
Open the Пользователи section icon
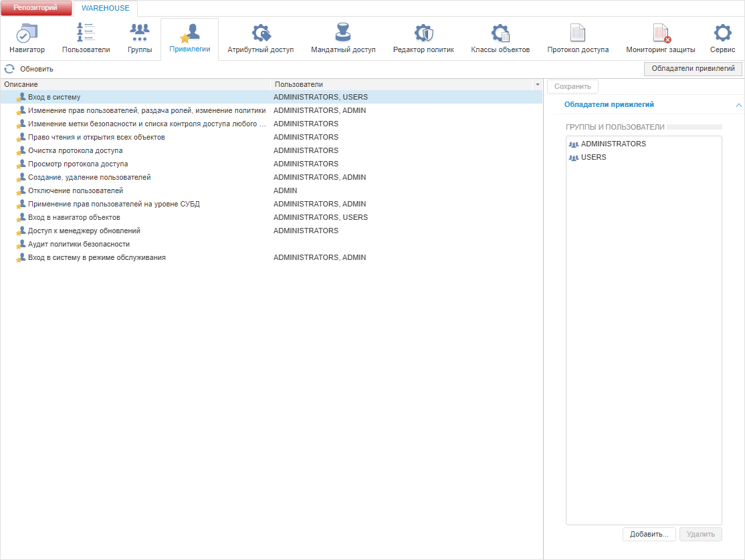(86, 39)
